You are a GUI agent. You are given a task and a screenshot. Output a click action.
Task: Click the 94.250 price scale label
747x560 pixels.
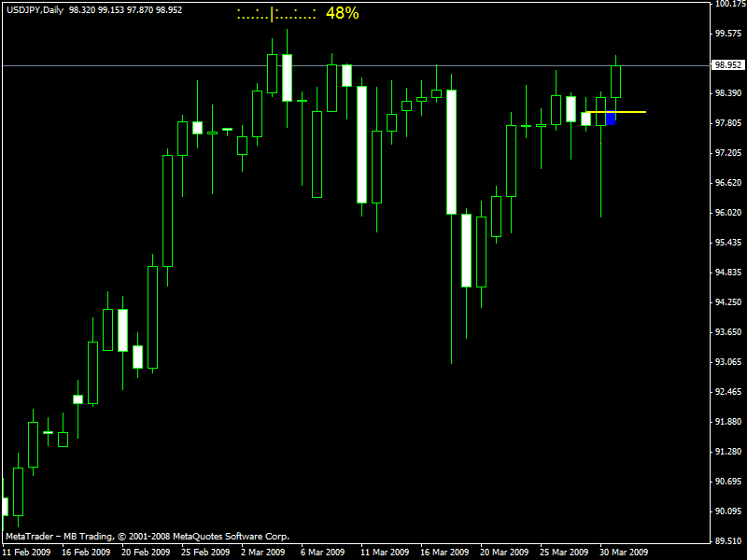(728, 302)
